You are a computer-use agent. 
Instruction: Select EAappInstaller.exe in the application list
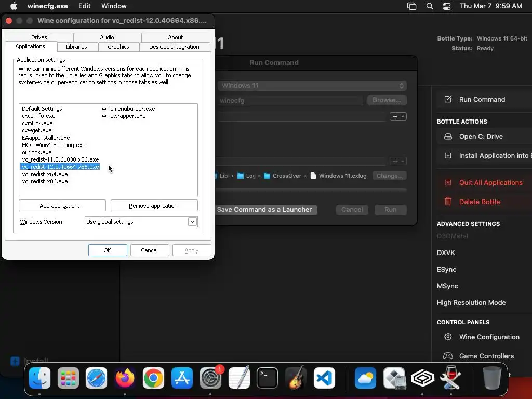[46, 138]
